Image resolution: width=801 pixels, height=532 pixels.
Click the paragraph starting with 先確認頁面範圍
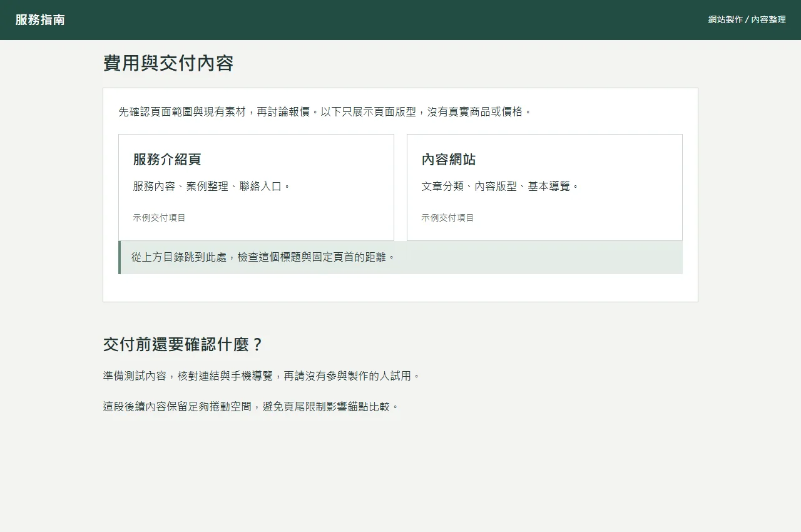(x=325, y=112)
